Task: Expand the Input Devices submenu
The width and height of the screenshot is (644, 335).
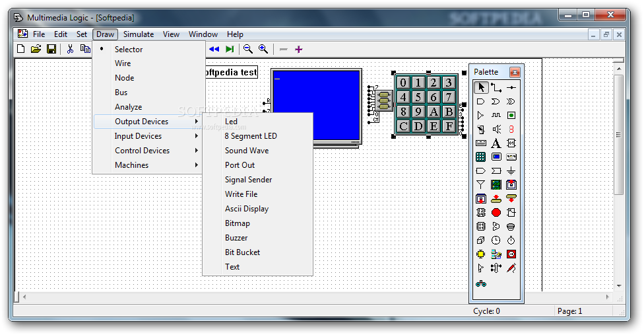Action: (x=148, y=136)
